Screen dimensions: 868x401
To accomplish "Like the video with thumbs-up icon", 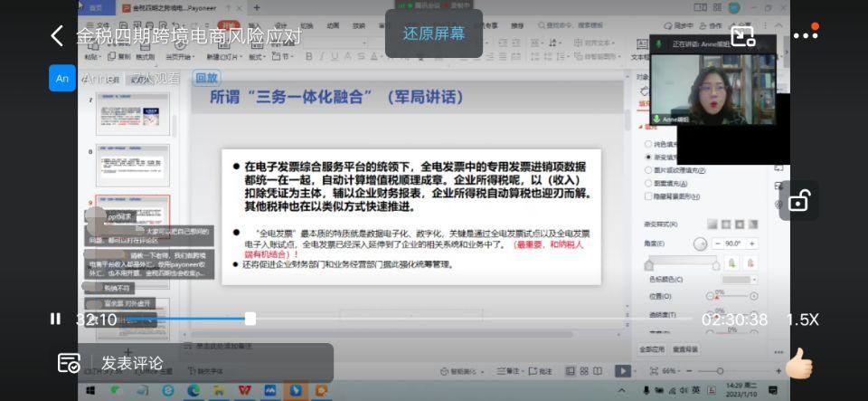I will coord(798,365).
